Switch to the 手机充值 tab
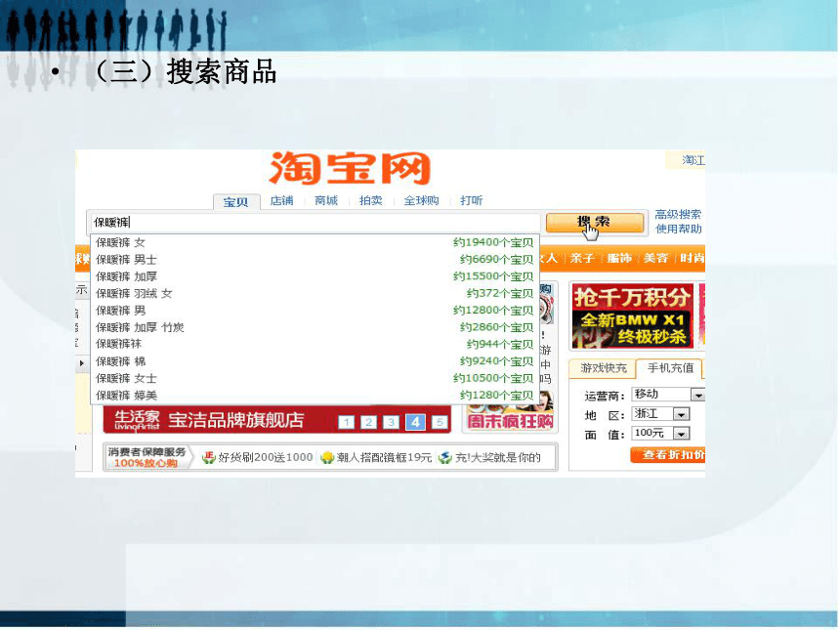840x630 pixels. (670, 368)
